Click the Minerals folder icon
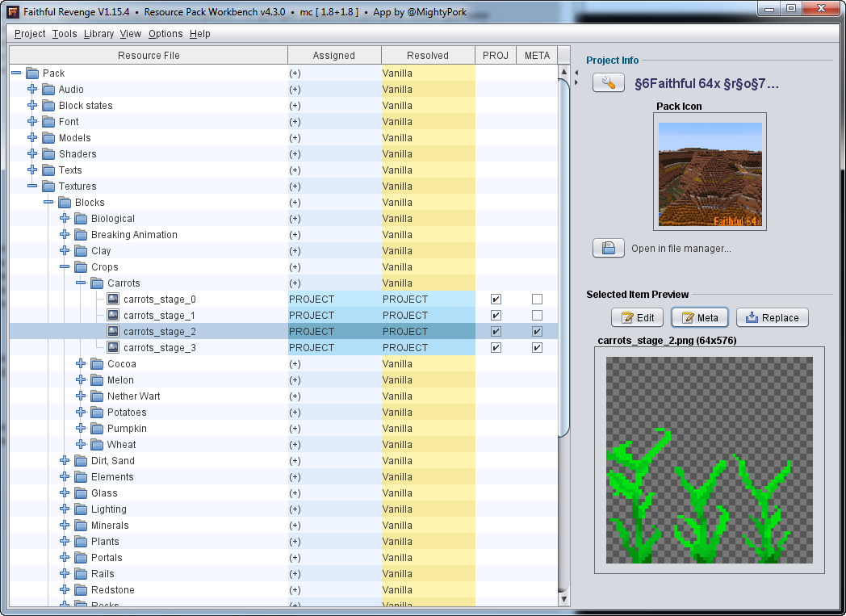This screenshot has height=616, width=846. (x=81, y=526)
